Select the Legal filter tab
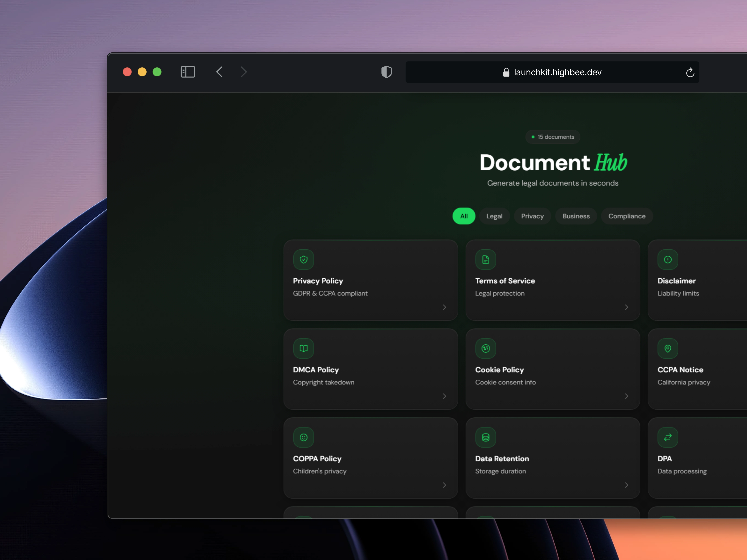The height and width of the screenshot is (560, 747). tap(494, 216)
